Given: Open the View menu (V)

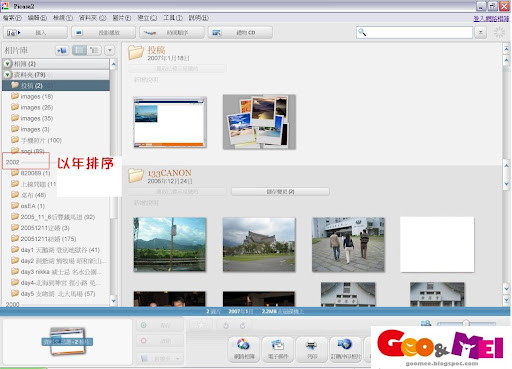Looking at the screenshot, I should point(63,18).
